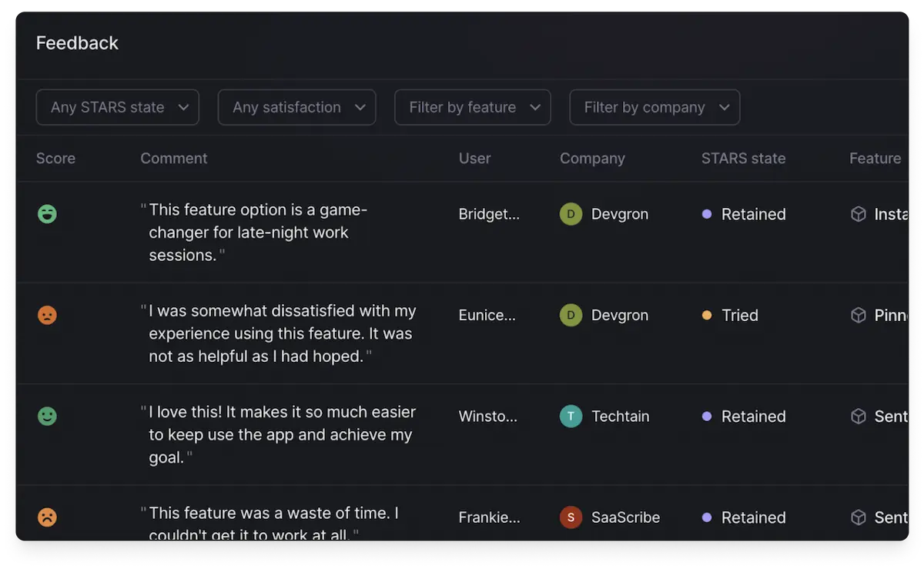Click the laughing green emoji score icon

[47, 214]
